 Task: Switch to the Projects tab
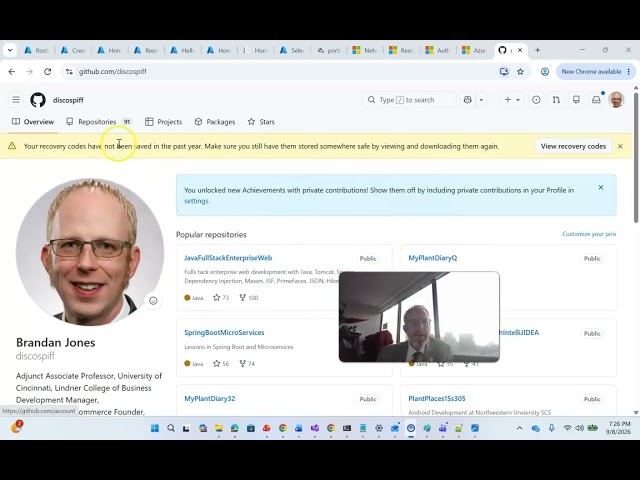click(x=164, y=122)
